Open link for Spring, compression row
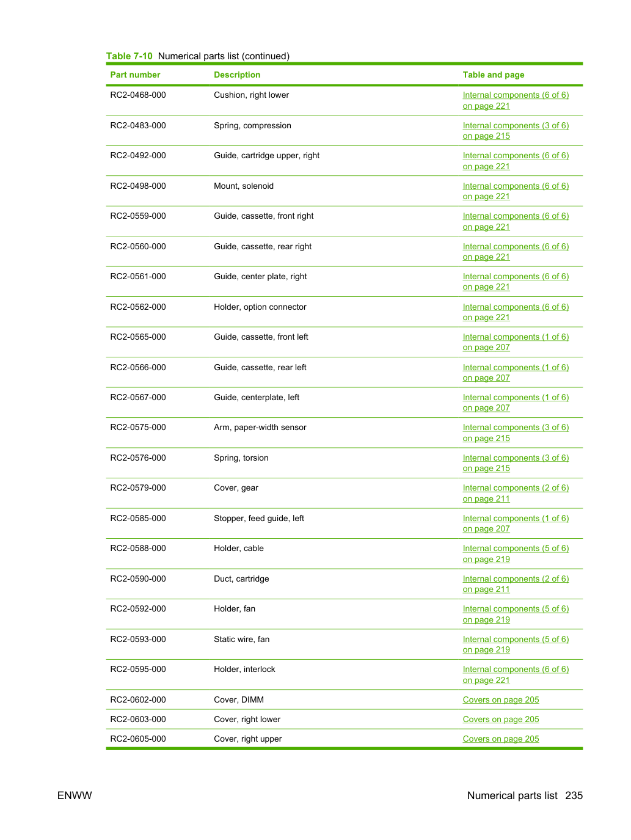Image resolution: width=631 pixels, height=840 pixels. coord(516,131)
